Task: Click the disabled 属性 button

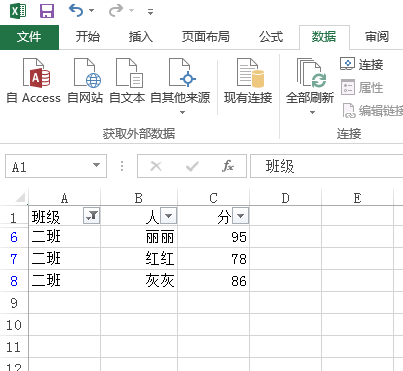Action: tap(362, 87)
